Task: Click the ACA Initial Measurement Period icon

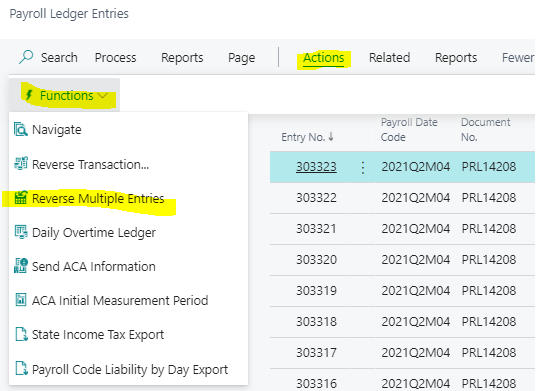Action: 21,300
